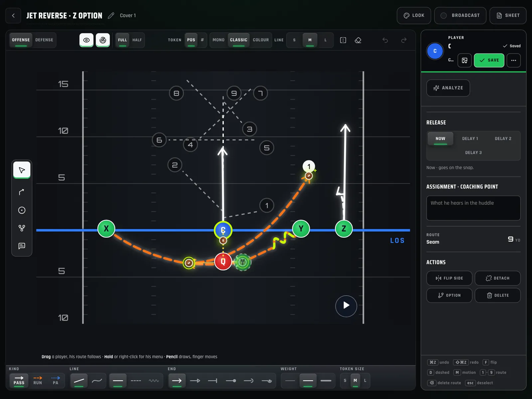Toggle the target rings button
The width and height of the screenshot is (532, 399).
pyautogui.click(x=103, y=40)
